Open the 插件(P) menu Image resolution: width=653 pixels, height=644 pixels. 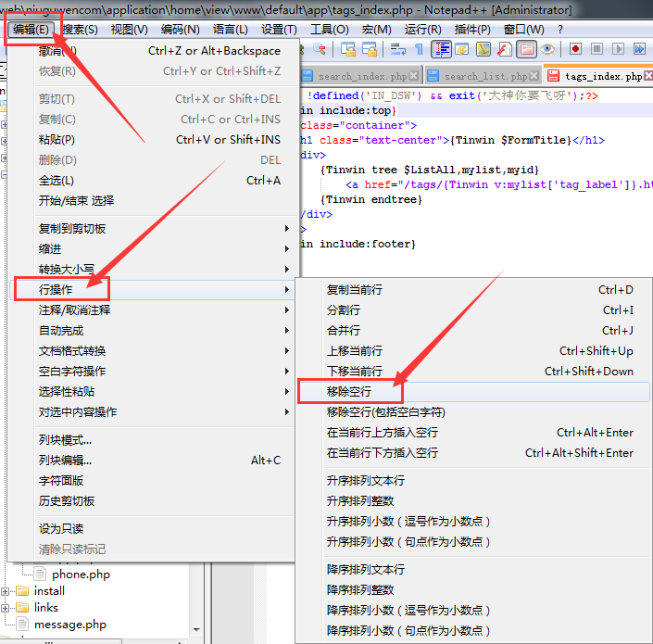click(472, 29)
